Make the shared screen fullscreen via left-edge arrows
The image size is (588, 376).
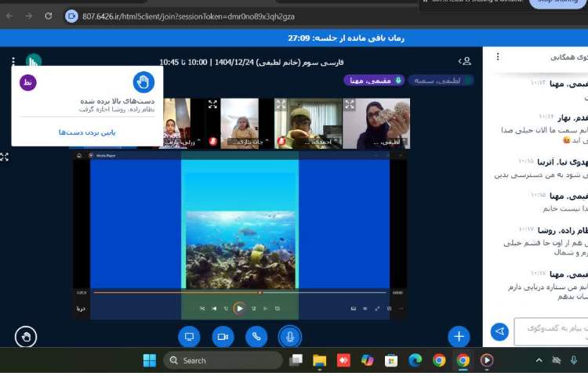coord(4,157)
